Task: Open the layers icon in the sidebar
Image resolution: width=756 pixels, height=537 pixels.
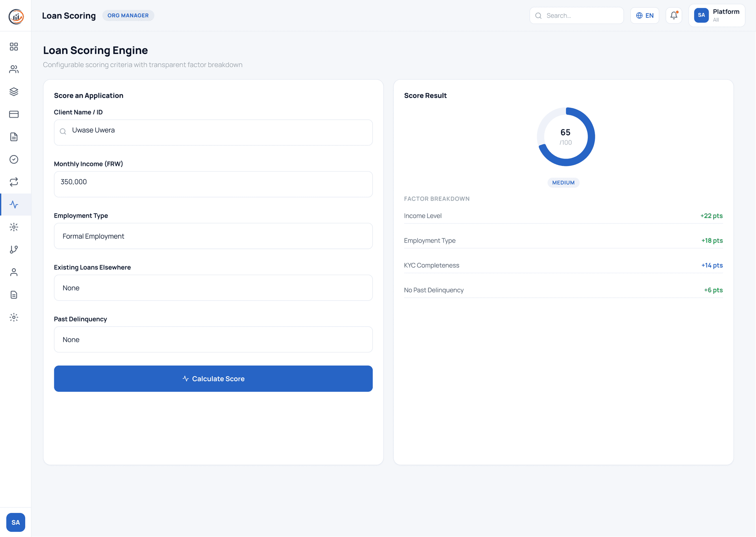Action: click(x=14, y=91)
